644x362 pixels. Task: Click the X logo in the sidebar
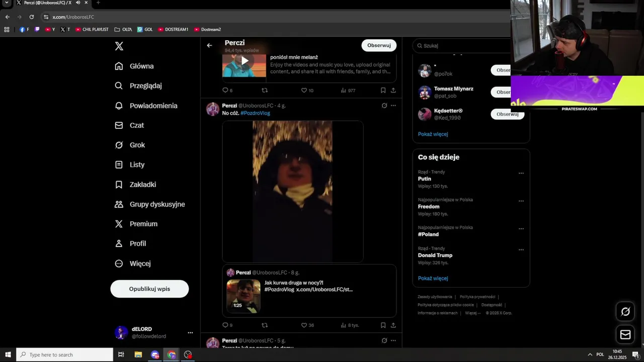click(119, 46)
